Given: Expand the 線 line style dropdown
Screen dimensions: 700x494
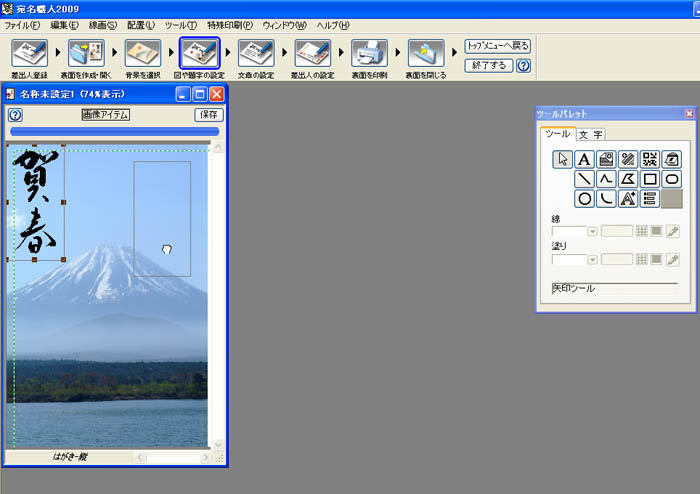Looking at the screenshot, I should coord(592,232).
